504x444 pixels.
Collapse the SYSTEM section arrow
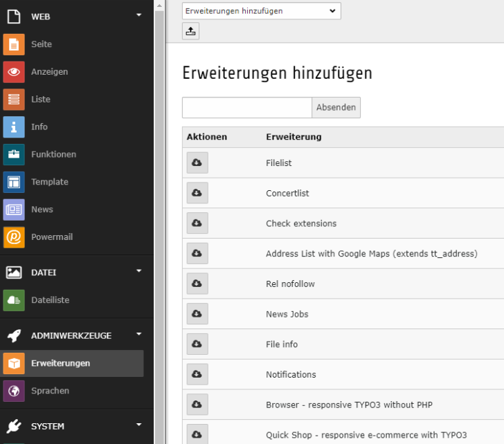[x=139, y=425]
